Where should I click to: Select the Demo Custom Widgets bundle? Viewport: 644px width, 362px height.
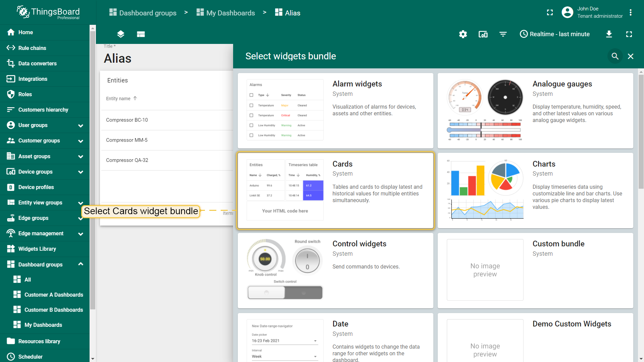pos(535,338)
